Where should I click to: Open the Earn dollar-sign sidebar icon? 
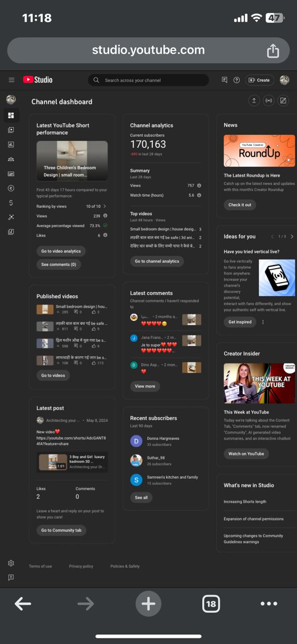[x=11, y=203]
